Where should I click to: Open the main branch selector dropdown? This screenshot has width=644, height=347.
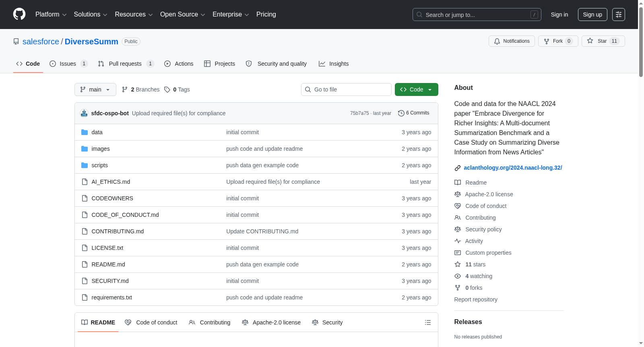pyautogui.click(x=95, y=89)
